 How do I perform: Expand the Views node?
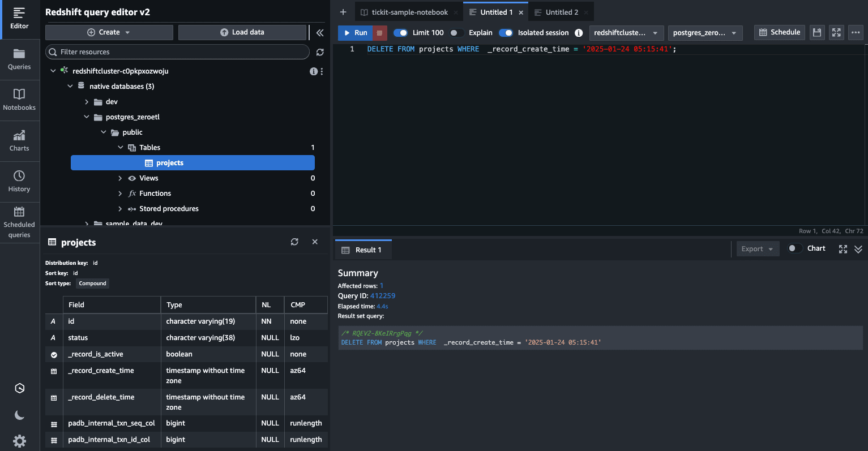[x=120, y=178]
